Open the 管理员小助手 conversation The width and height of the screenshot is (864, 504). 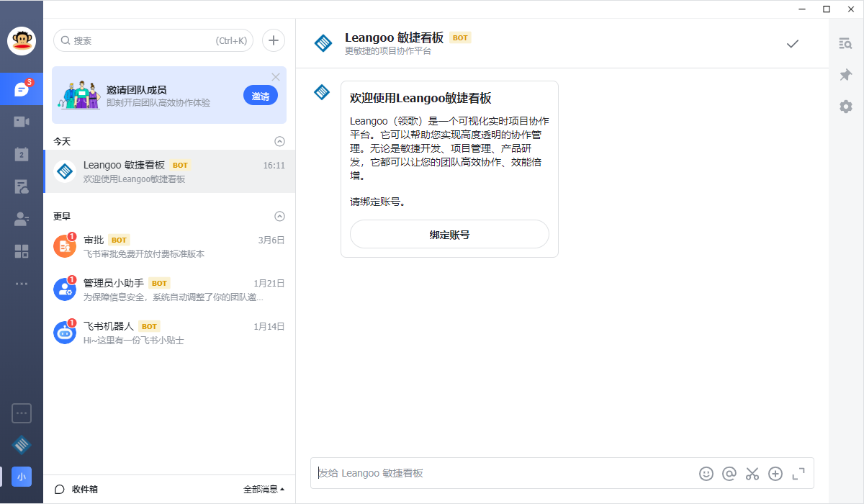(169, 289)
